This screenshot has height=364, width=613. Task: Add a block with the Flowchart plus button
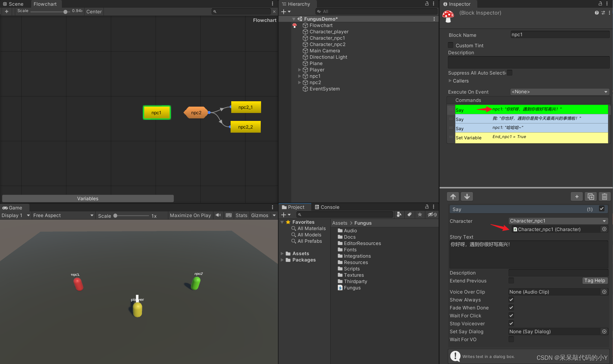(x=6, y=11)
